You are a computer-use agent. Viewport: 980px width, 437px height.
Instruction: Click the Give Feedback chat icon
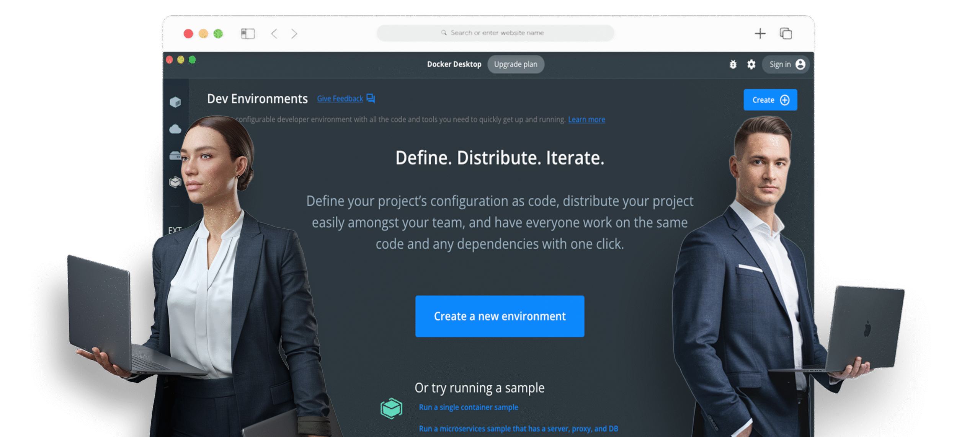click(x=371, y=98)
